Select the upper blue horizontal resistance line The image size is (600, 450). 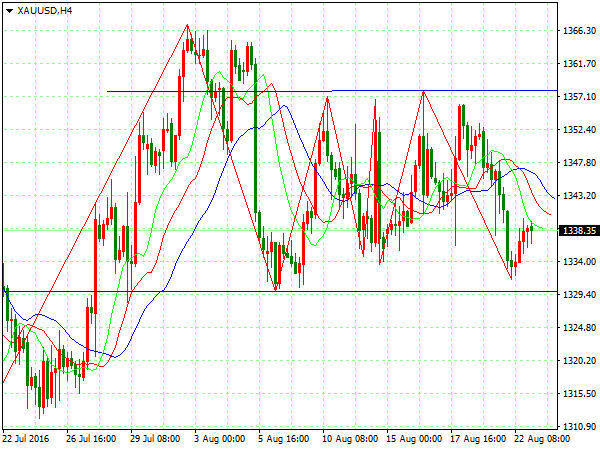pos(332,91)
